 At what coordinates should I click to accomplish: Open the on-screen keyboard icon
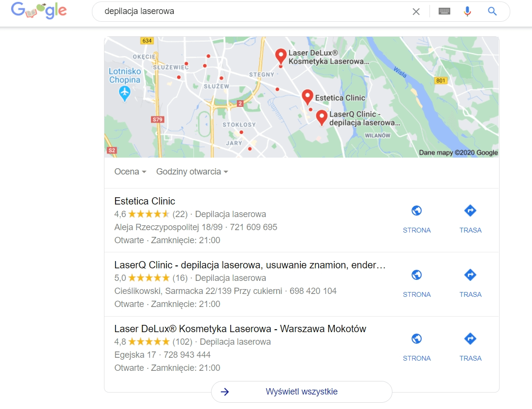[444, 11]
